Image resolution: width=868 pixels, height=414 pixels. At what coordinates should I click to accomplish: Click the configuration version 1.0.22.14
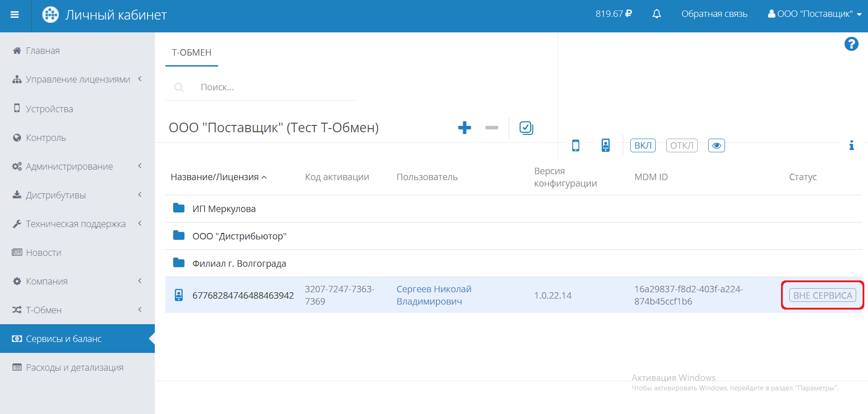click(x=553, y=295)
